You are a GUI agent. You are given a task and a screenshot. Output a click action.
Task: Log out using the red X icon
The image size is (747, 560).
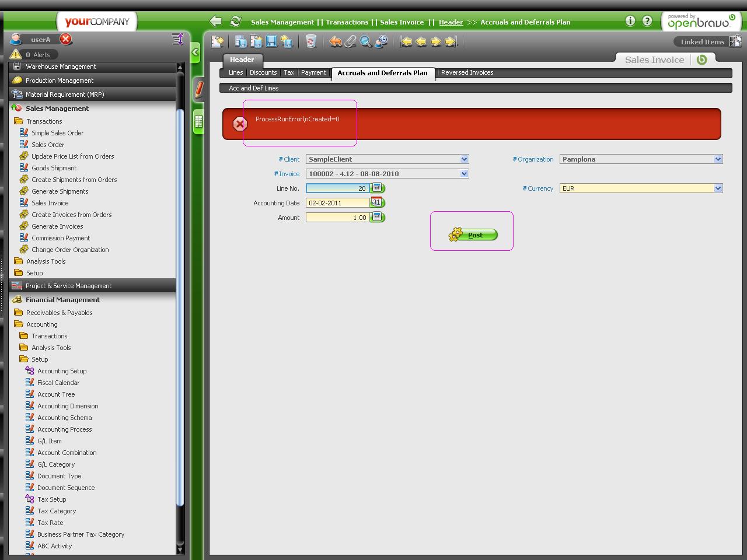pyautogui.click(x=66, y=39)
